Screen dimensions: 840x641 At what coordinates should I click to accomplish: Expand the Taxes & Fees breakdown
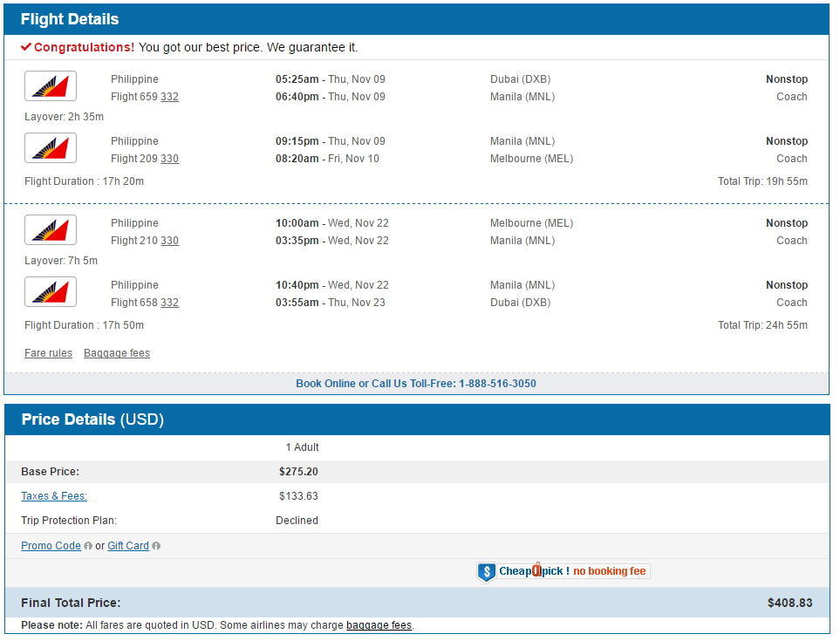pyautogui.click(x=54, y=496)
